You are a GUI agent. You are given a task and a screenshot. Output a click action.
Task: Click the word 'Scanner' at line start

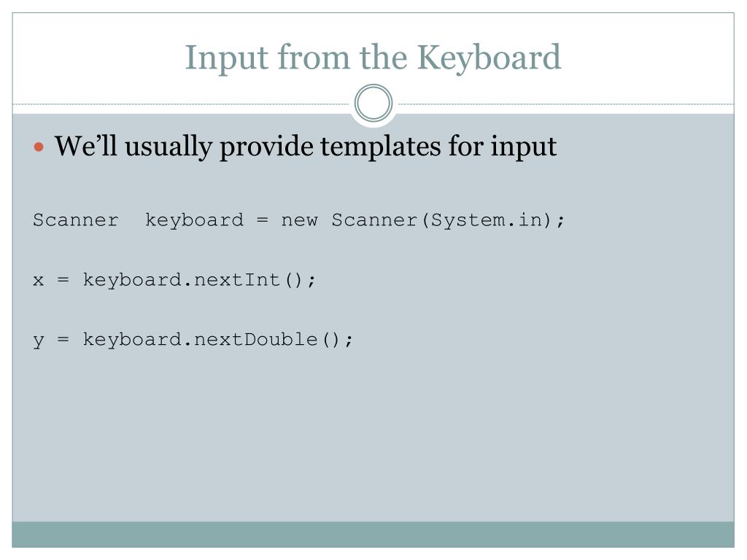point(76,220)
